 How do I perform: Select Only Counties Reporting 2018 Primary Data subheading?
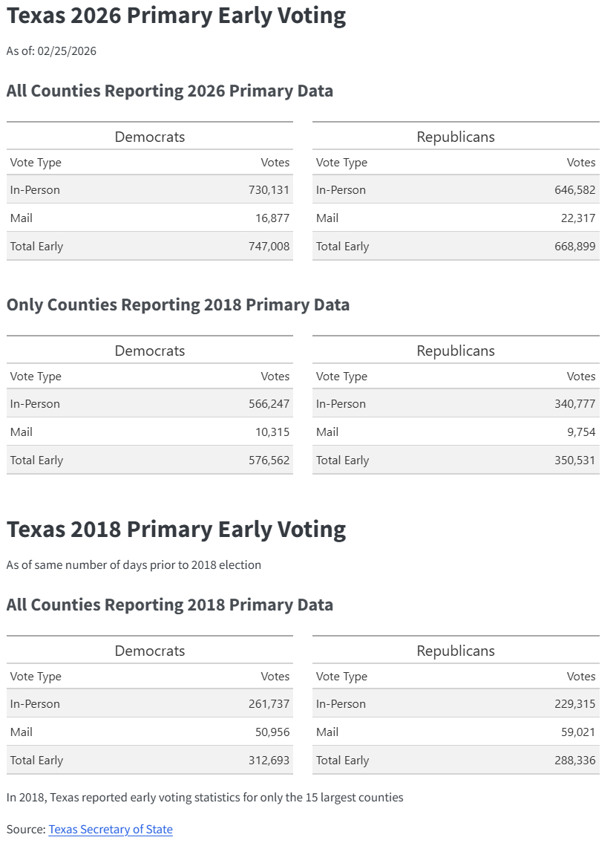pyautogui.click(x=177, y=305)
